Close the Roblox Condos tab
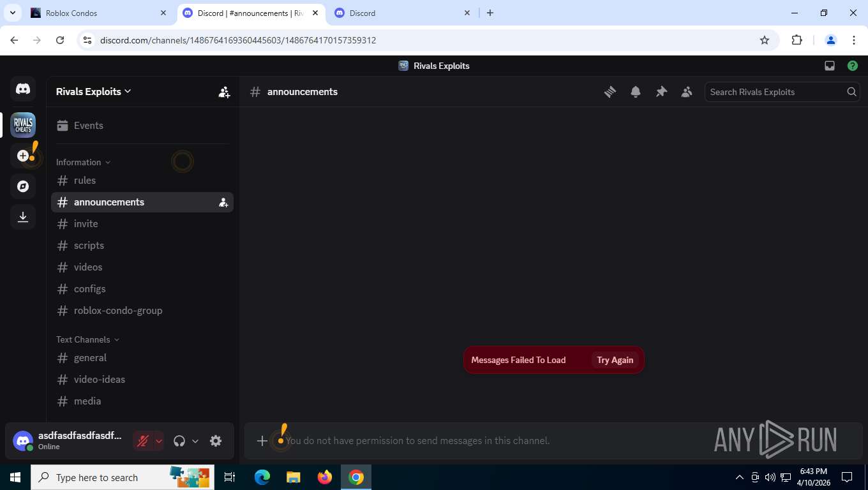This screenshot has height=490, width=868. pos(163,13)
